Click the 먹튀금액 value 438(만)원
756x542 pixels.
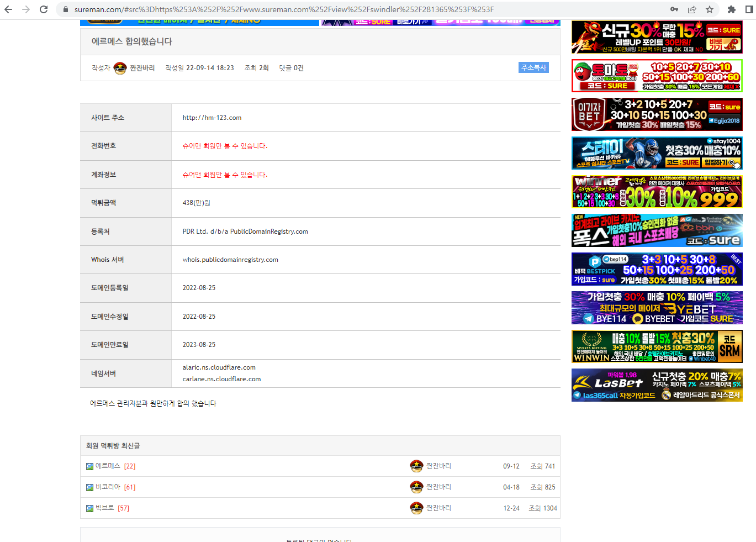pos(197,203)
